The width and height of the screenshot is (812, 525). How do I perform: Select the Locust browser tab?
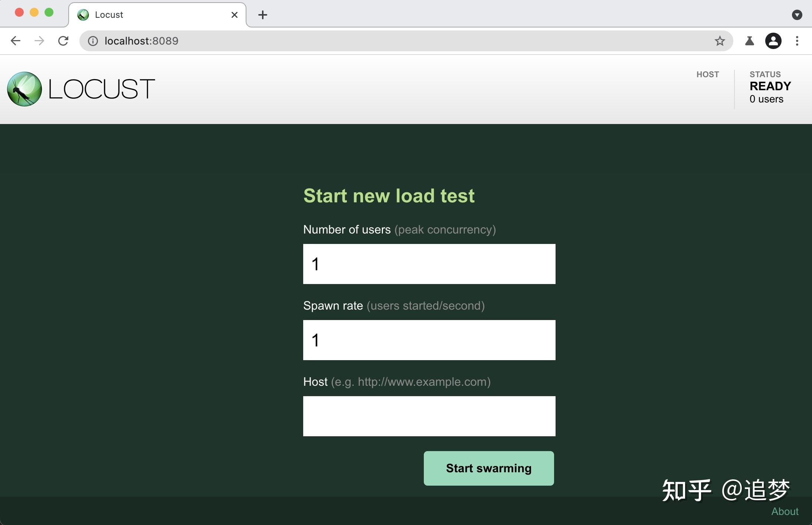(148, 15)
